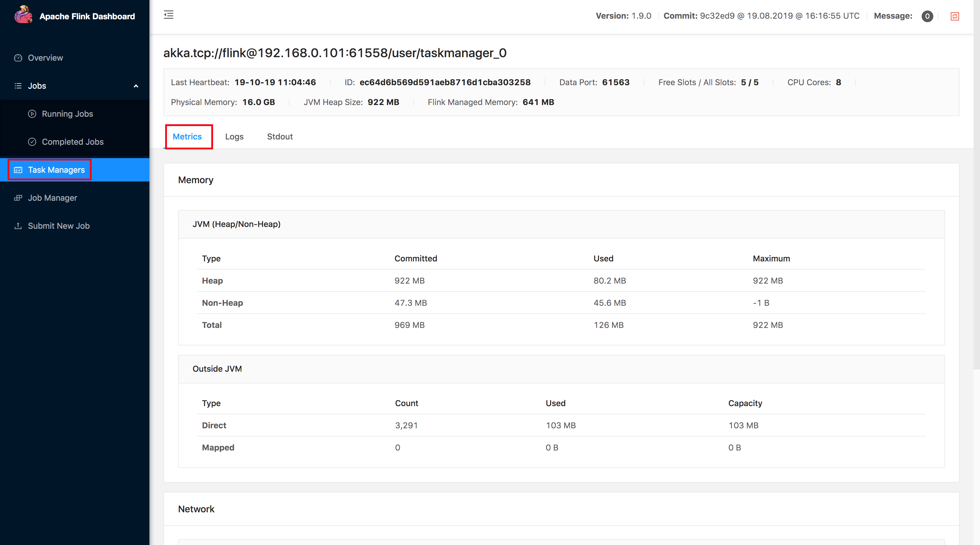980x545 pixels.
Task: Click the Version 1.9.0 label
Action: pyautogui.click(x=624, y=16)
